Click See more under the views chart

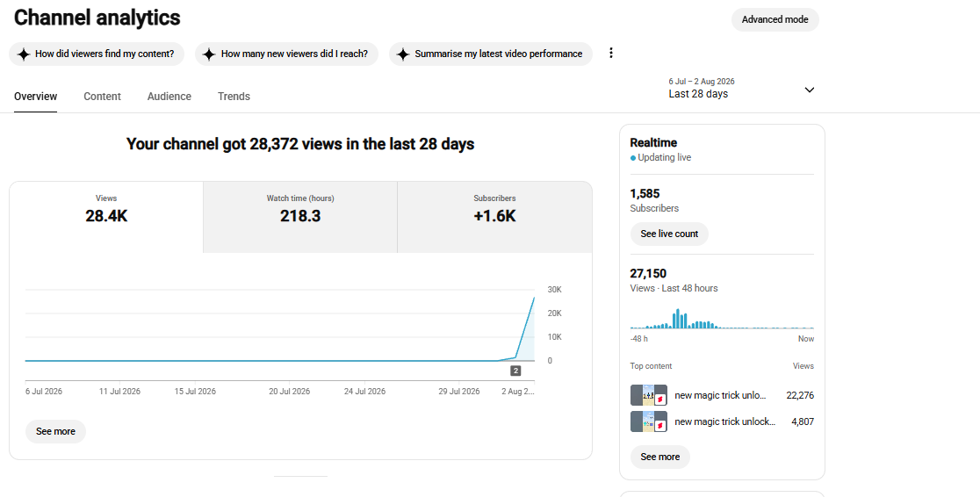(55, 431)
